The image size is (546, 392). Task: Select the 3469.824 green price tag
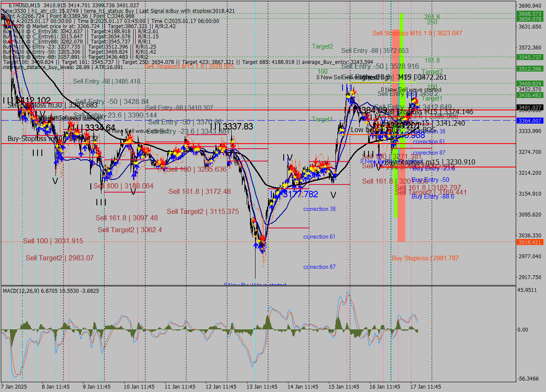530,84
